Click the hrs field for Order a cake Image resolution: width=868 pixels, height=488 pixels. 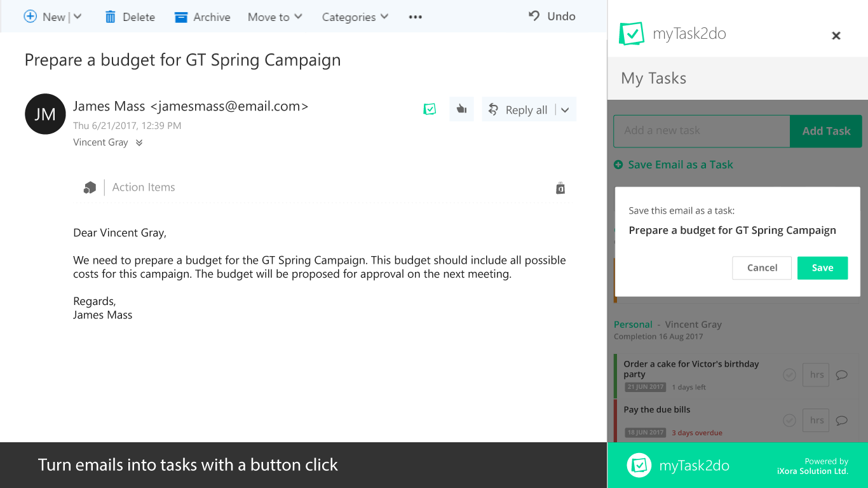(817, 375)
